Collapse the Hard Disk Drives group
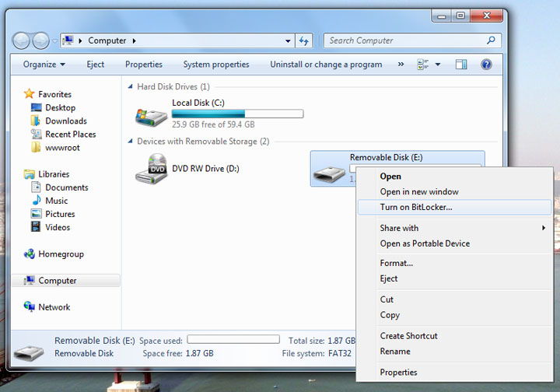This screenshot has height=392, width=560. click(131, 86)
